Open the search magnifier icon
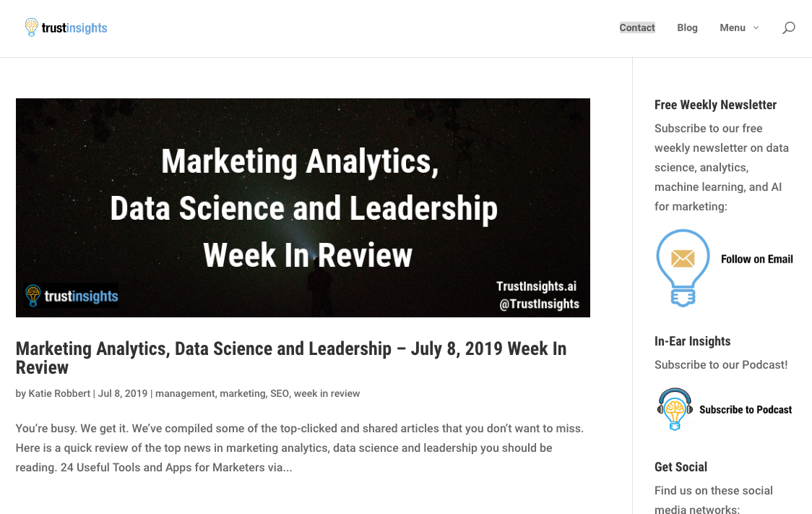The height and width of the screenshot is (514, 812). [788, 28]
